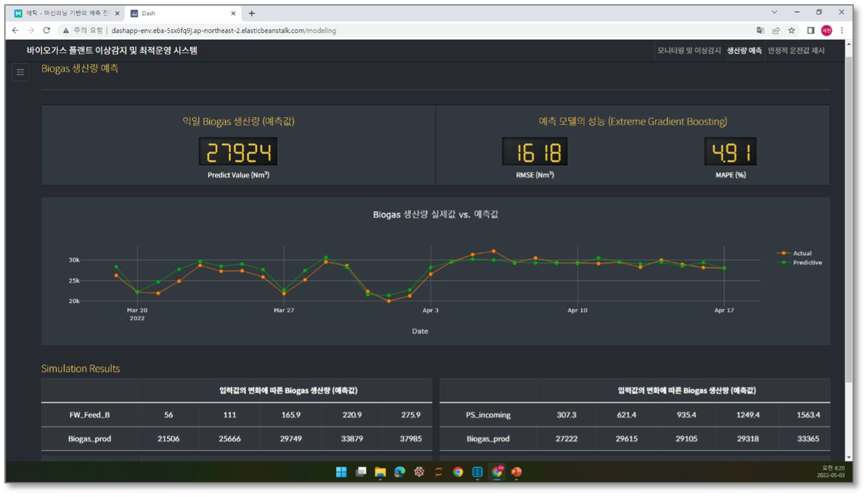This screenshot has width=868, height=497.
Task: Open the Chrome profile avatar
Action: coord(827,30)
